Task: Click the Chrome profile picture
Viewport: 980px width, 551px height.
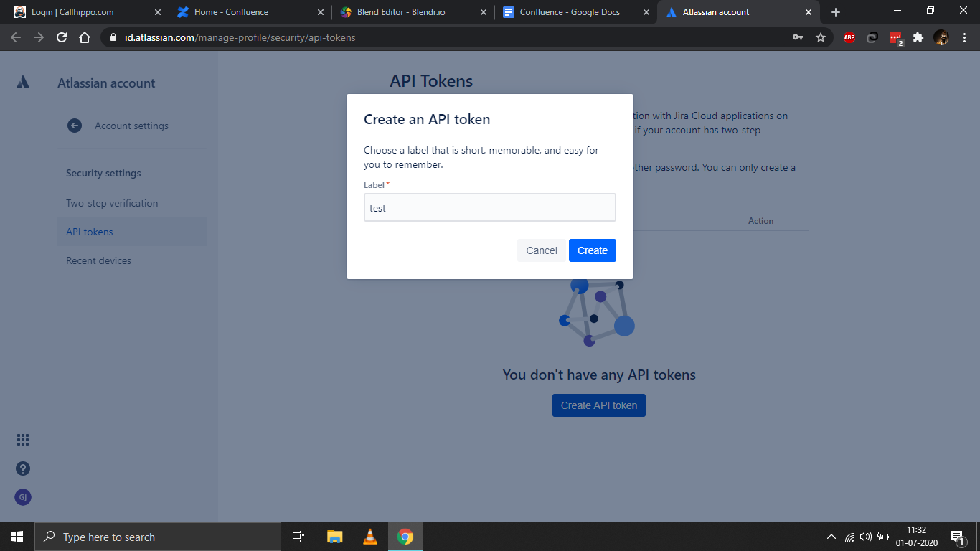Action: 941,37
